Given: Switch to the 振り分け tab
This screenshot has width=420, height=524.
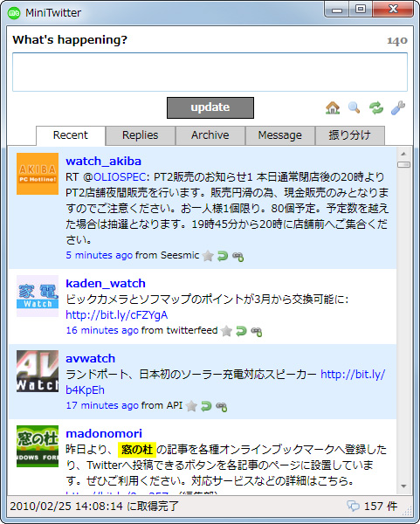Looking at the screenshot, I should point(350,135).
